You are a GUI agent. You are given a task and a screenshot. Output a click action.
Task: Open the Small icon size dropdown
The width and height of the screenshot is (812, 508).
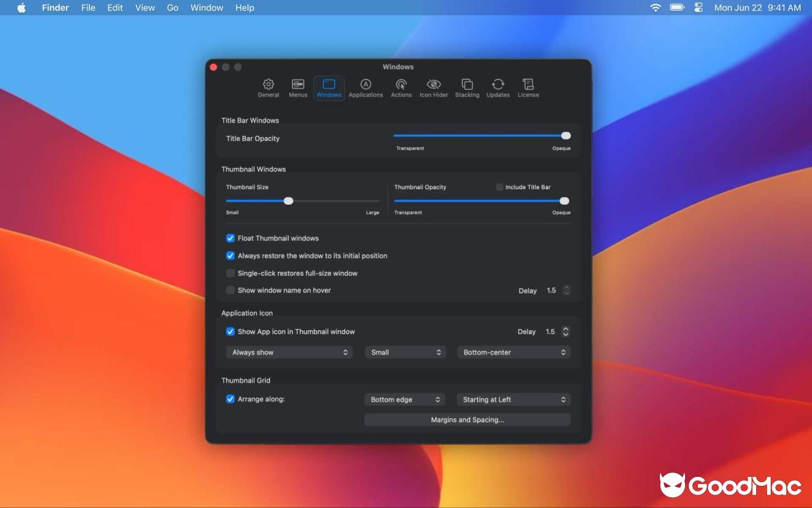[405, 352]
